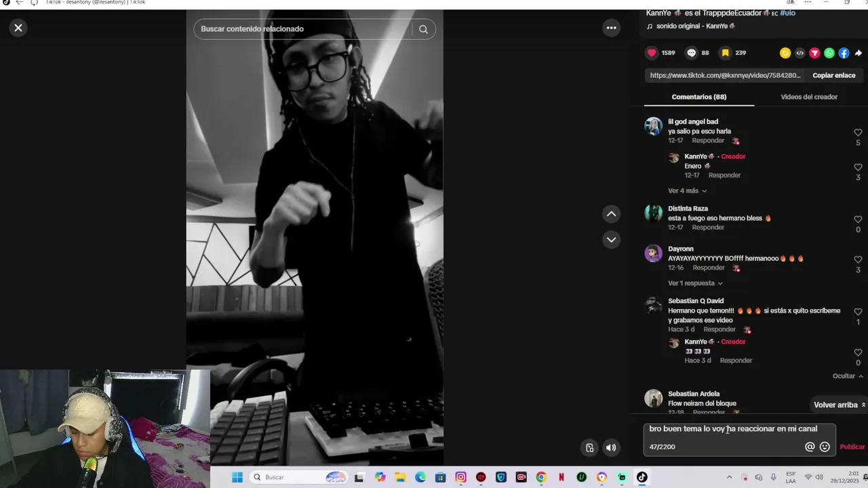Click Publicar to post comment
868x488 pixels.
click(852, 447)
